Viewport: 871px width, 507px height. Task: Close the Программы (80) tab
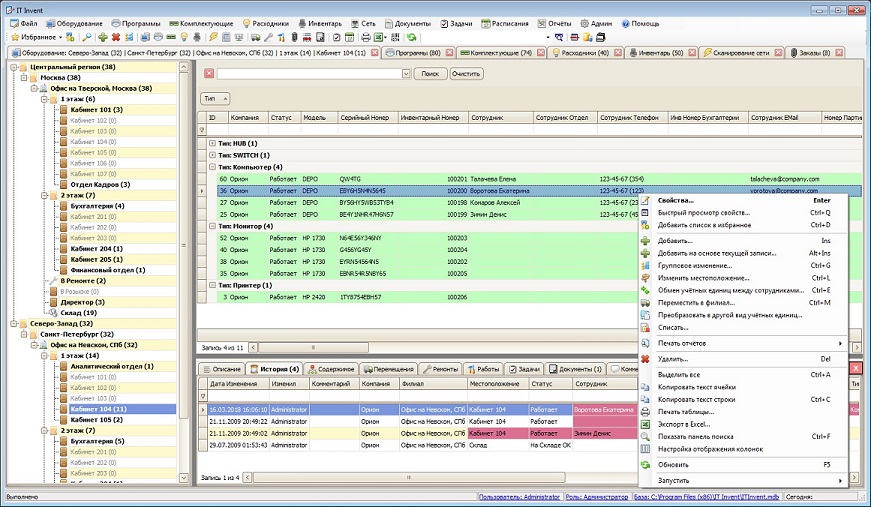[449, 52]
